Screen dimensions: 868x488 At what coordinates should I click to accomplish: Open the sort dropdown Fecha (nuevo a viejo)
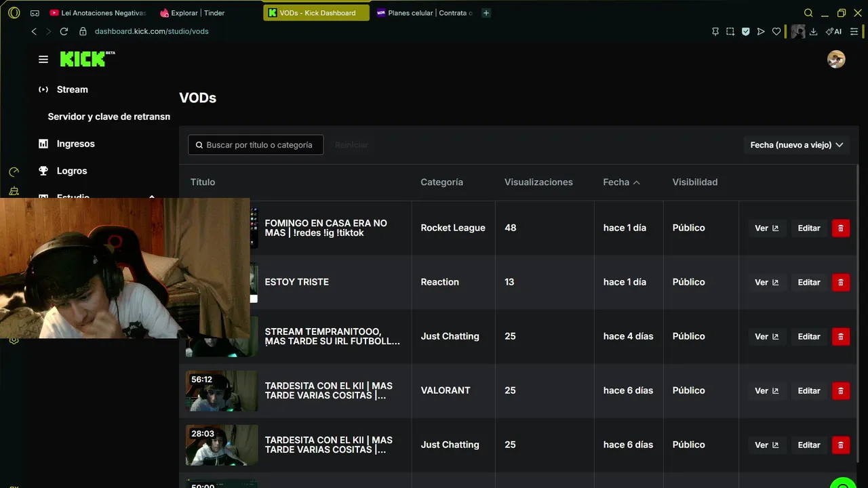pos(796,145)
